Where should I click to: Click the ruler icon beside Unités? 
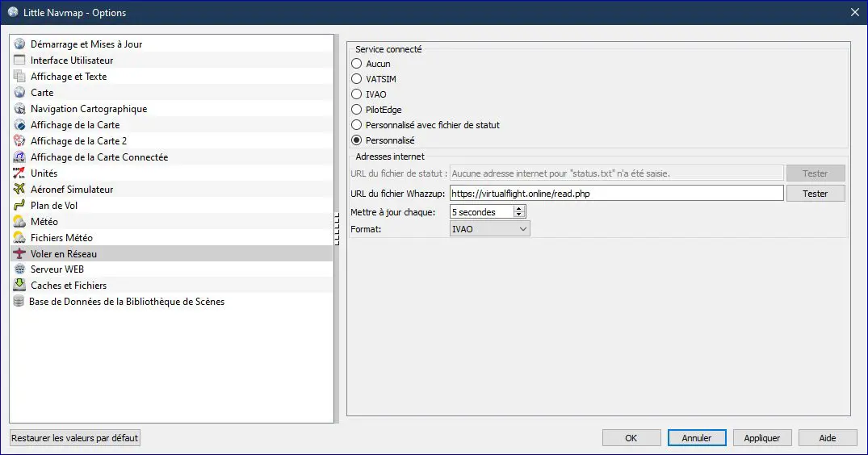(x=19, y=173)
